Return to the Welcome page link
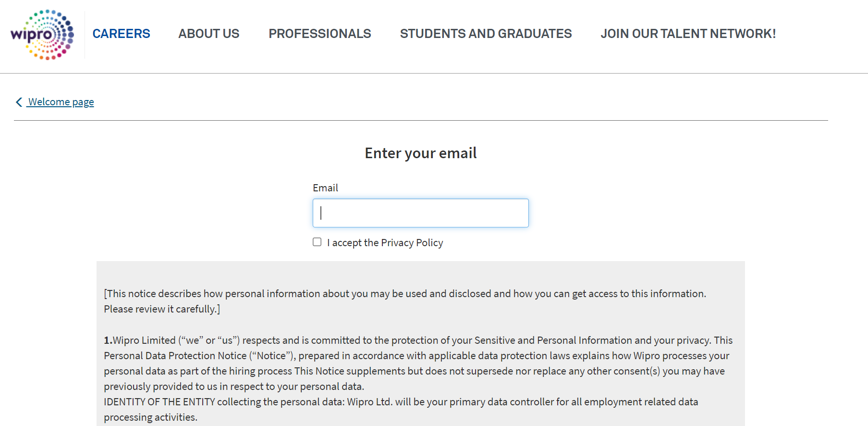 [x=61, y=102]
